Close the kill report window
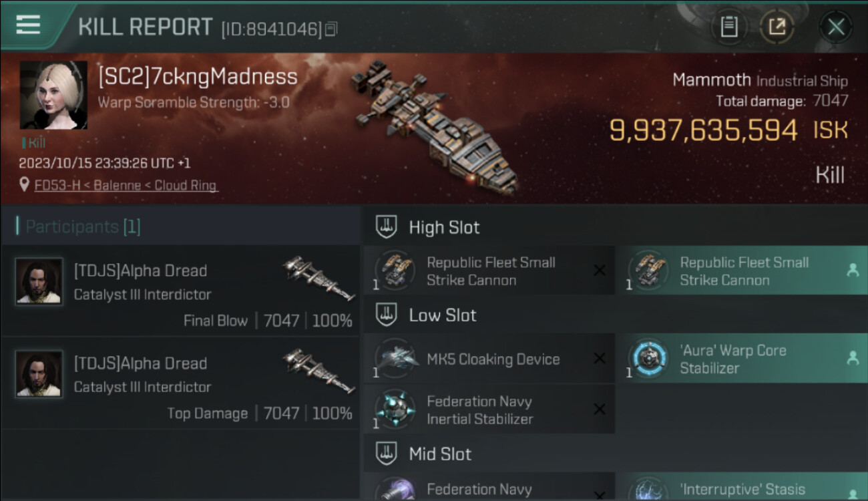The height and width of the screenshot is (501, 868). (836, 27)
